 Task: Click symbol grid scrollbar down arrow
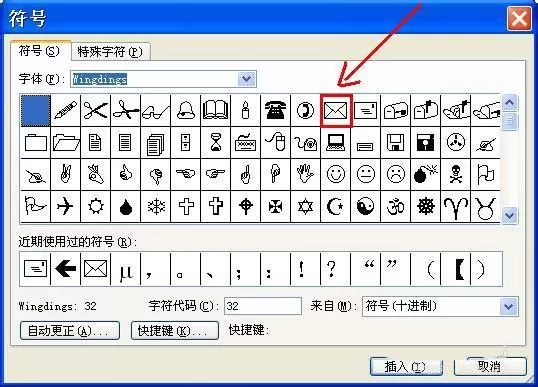[510, 215]
